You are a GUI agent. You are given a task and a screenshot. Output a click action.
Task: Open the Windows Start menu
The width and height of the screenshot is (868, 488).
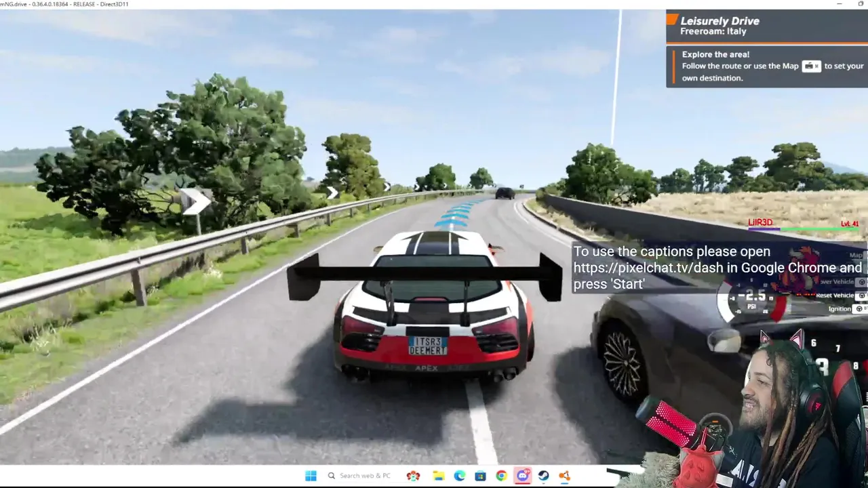311,476
